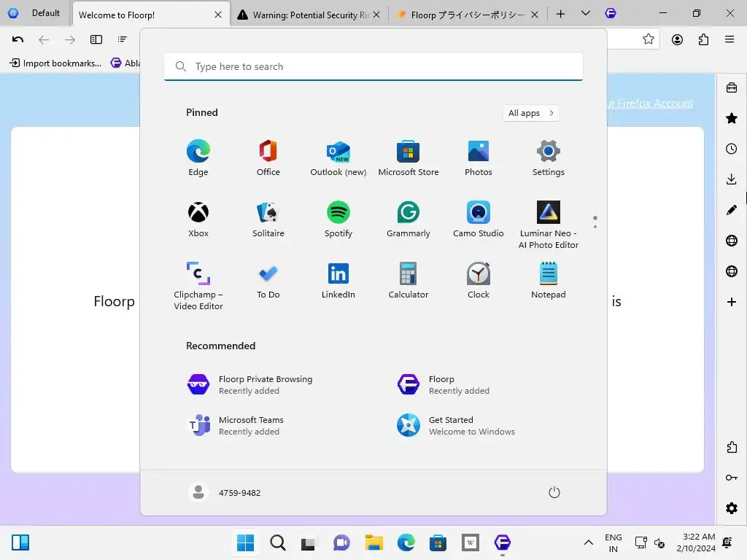The width and height of the screenshot is (747, 560).
Task: Click Floorp undo close tab icon
Action: pyautogui.click(x=18, y=39)
